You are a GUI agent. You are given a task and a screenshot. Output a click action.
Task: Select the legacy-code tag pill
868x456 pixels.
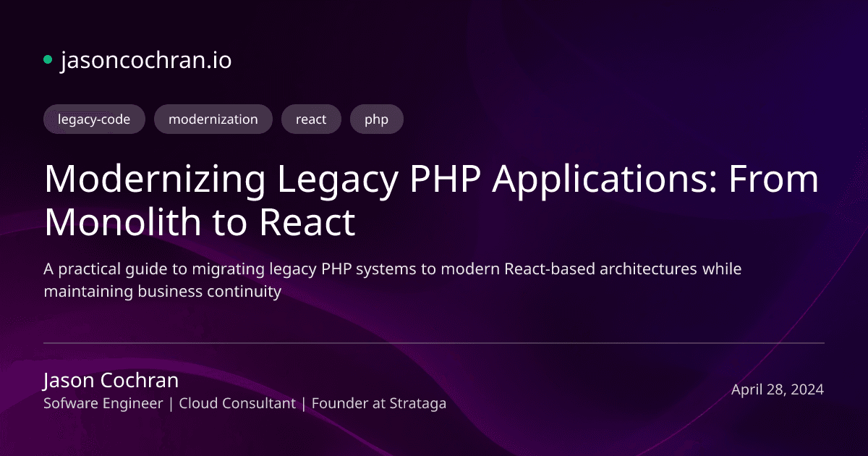tap(94, 119)
